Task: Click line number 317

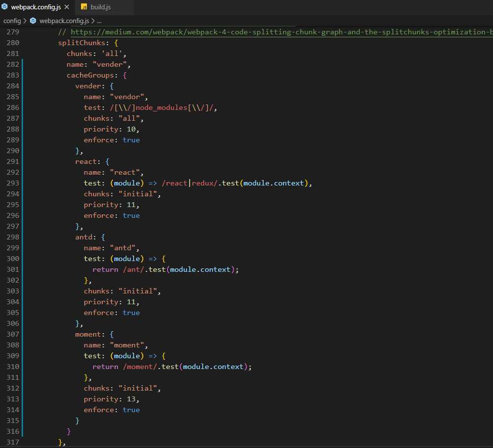Action: [x=13, y=442]
